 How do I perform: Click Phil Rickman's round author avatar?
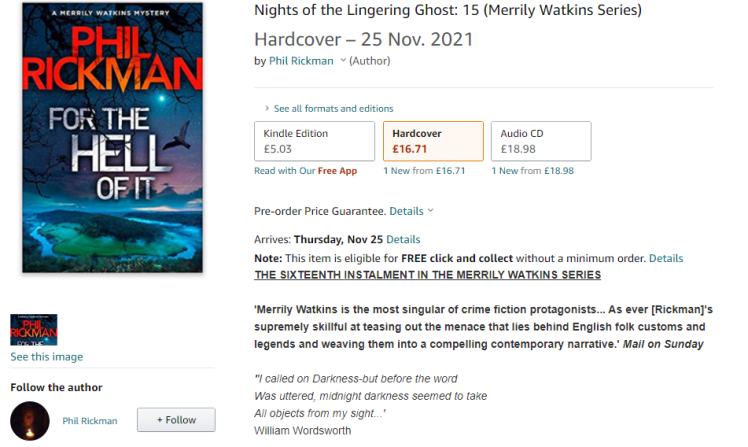30,420
